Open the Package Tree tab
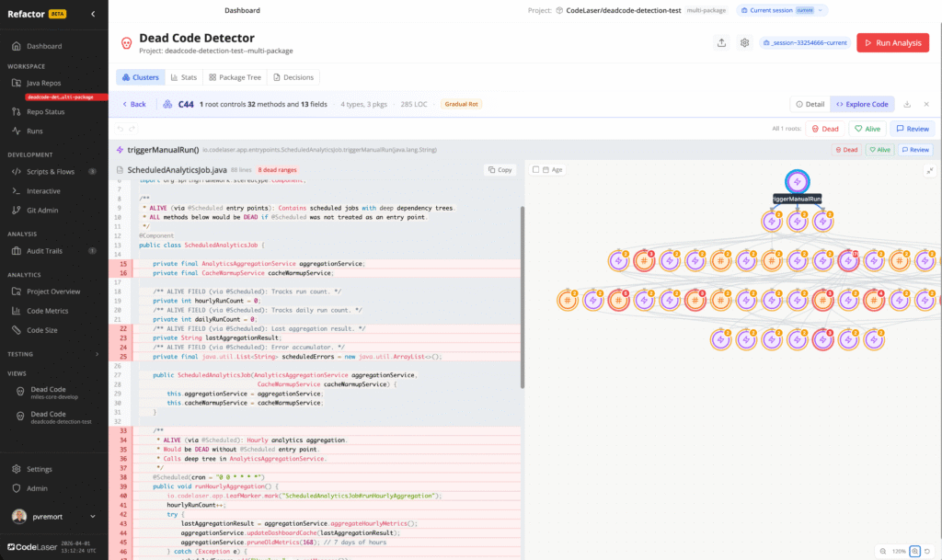This screenshot has height=560, width=942. [236, 77]
